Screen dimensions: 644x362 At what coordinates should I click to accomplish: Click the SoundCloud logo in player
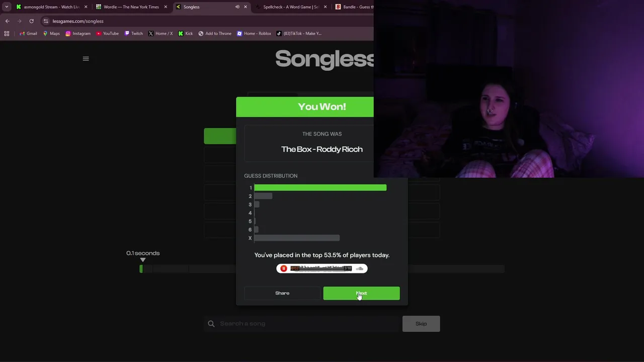[359, 268]
